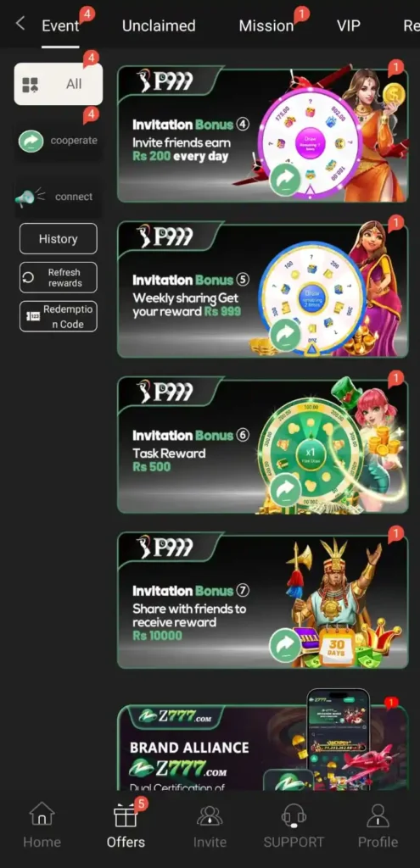Click the Redemption Code button
This screenshot has width=420, height=868.
[59, 316]
